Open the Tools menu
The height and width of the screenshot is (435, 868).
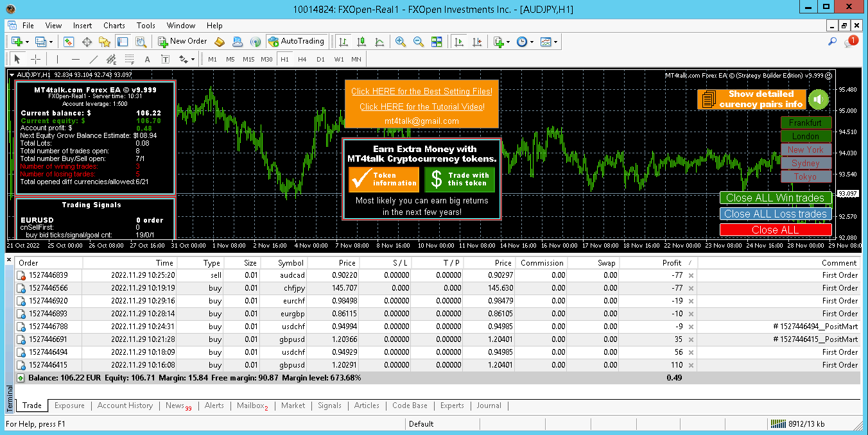[x=146, y=26]
